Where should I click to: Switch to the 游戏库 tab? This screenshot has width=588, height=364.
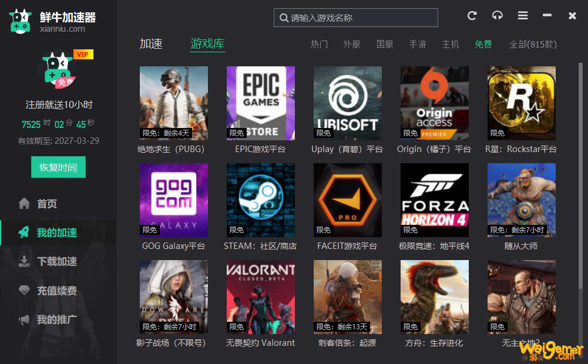point(207,44)
